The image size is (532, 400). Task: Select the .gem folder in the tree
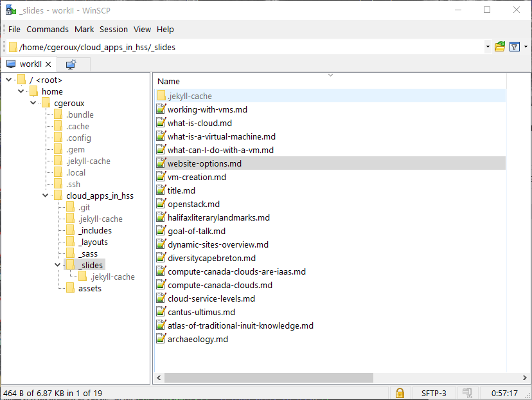click(x=75, y=149)
